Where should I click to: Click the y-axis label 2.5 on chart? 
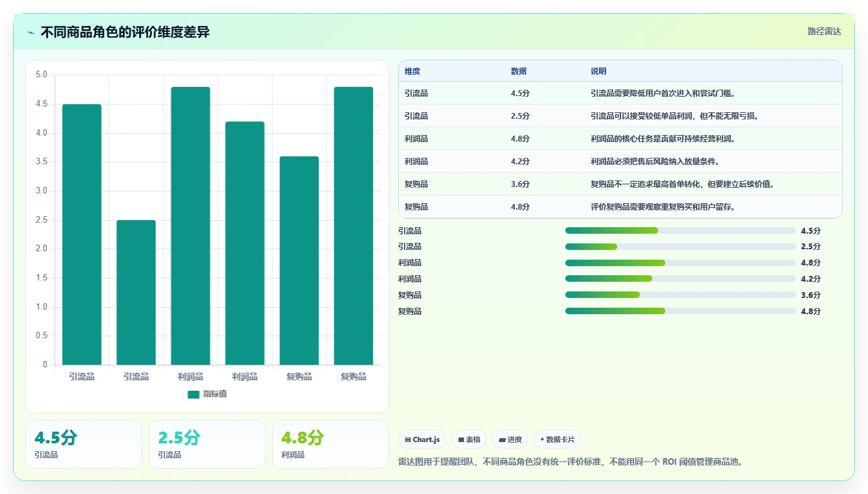[42, 220]
